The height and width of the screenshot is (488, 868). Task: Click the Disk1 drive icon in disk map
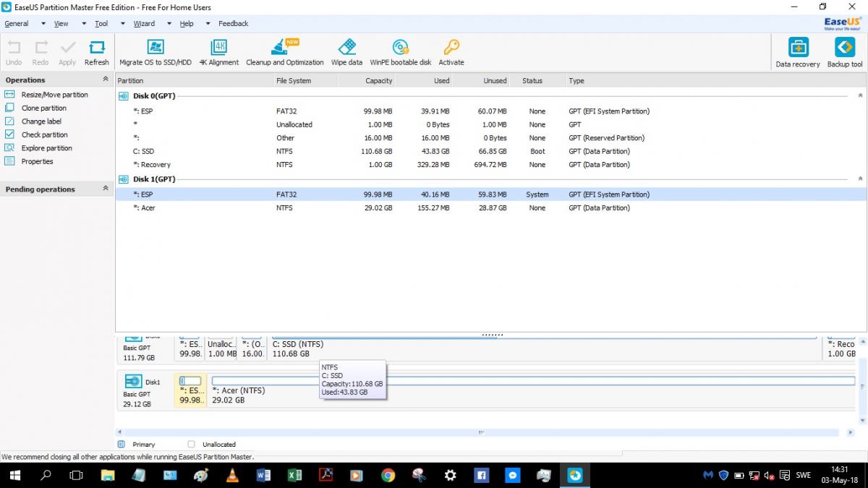pos(133,381)
